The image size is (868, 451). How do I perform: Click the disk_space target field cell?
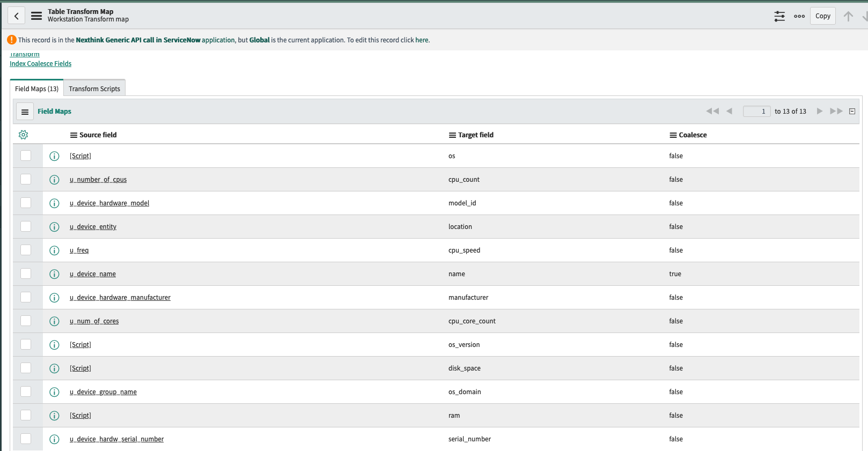point(465,368)
